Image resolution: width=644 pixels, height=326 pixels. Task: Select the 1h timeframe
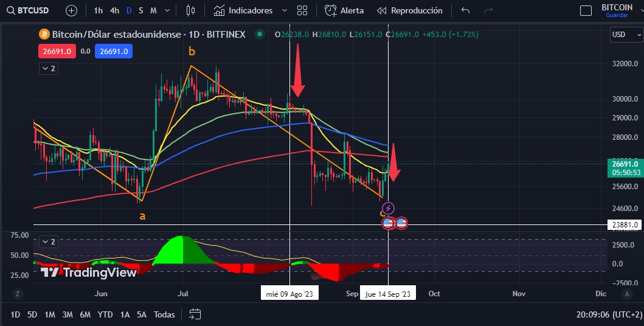click(98, 11)
